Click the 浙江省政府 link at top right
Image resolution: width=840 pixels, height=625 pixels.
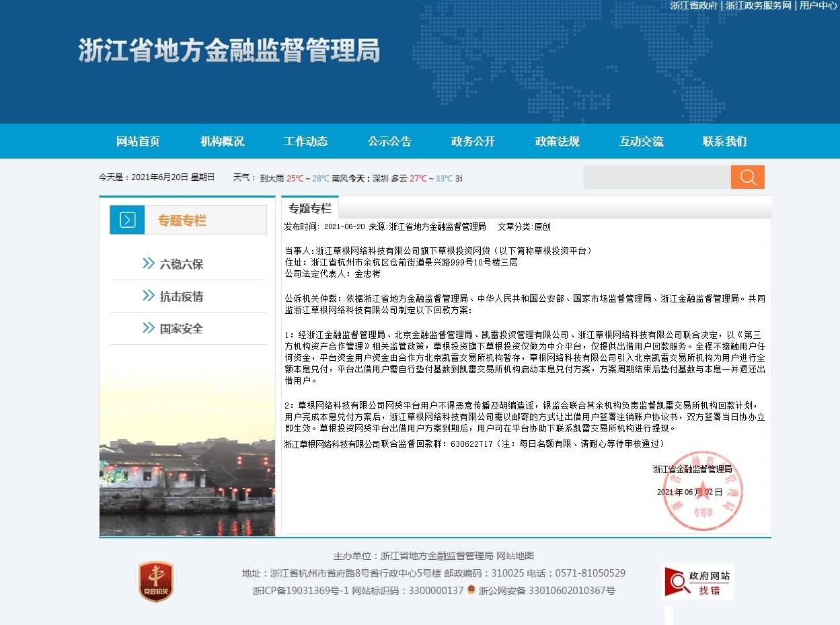point(693,5)
